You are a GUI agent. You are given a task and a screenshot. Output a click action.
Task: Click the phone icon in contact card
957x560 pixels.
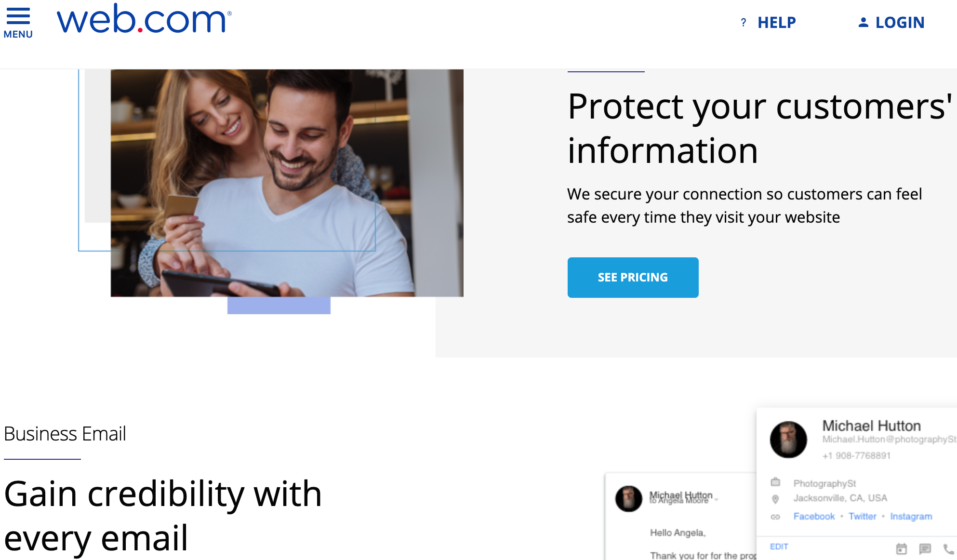[948, 548]
